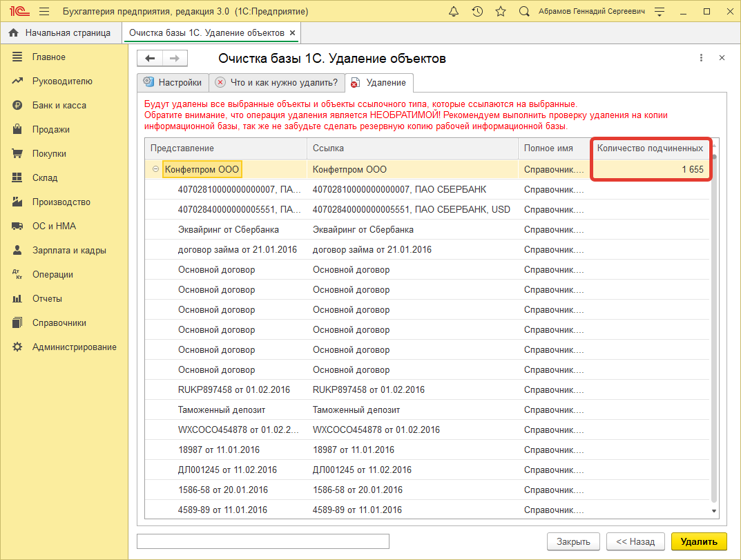Image resolution: width=741 pixels, height=560 pixels.
Task: Open the history clock icon
Action: click(477, 12)
